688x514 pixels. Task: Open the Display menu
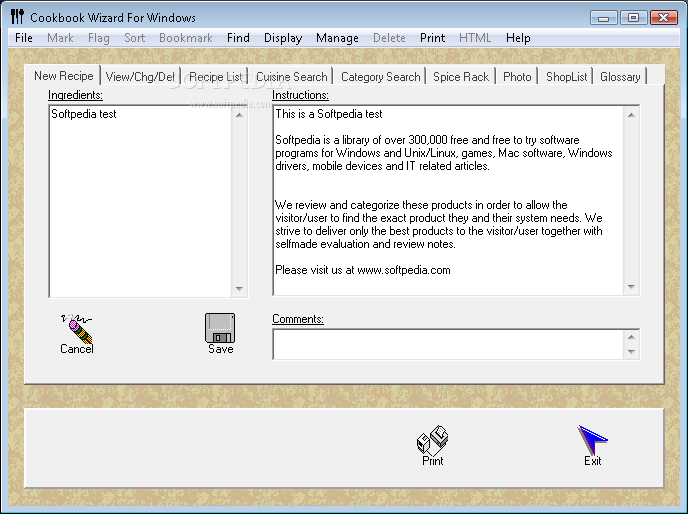[283, 38]
